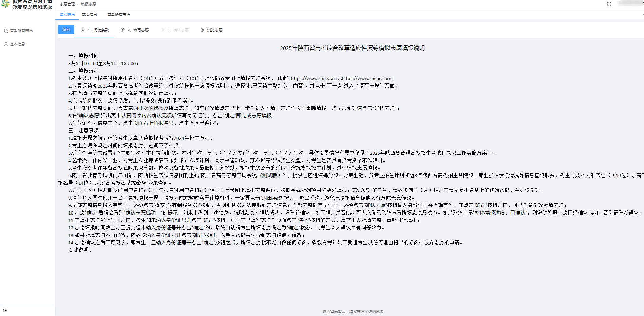Image resolution: width=644 pixels, height=316 pixels.
Task: Collapse the sidebar with the bottom-left icon
Action: click(5, 310)
